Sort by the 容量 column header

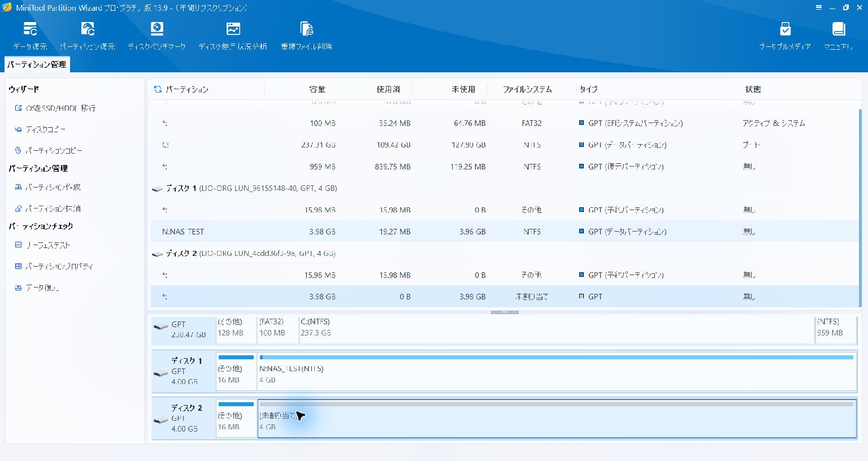coord(317,89)
